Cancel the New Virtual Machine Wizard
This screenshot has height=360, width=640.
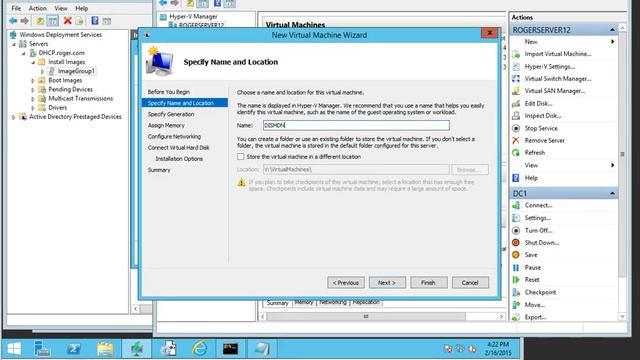tap(470, 282)
